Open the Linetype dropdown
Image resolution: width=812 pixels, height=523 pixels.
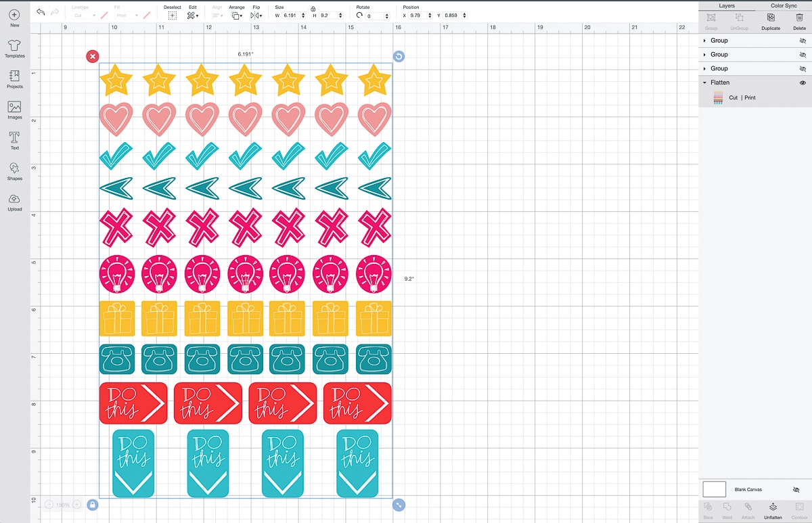tap(84, 15)
